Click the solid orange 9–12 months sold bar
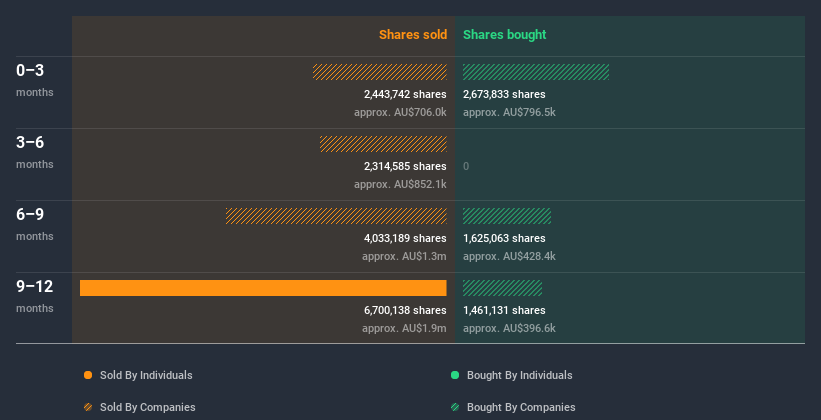Image resolution: width=821 pixels, height=420 pixels. (x=263, y=288)
